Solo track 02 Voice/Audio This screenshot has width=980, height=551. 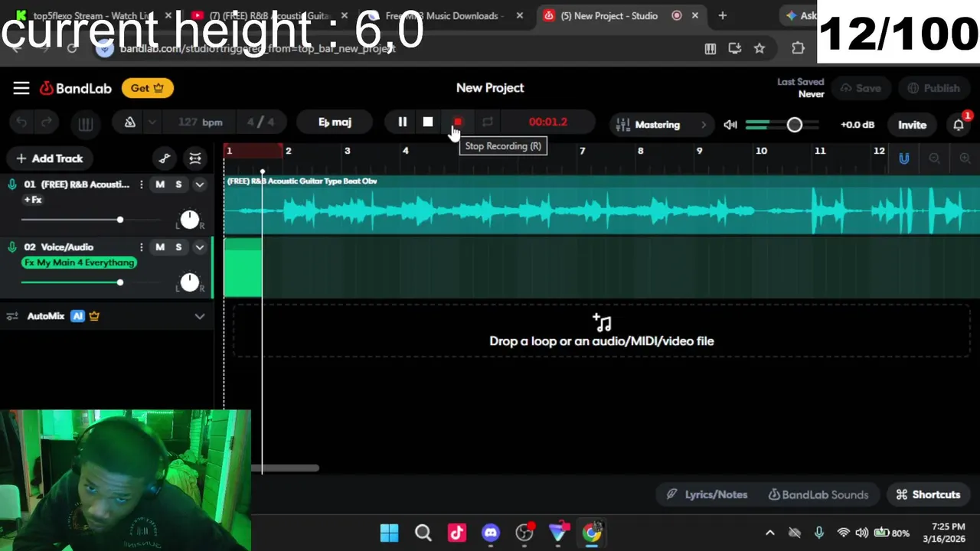tap(178, 247)
